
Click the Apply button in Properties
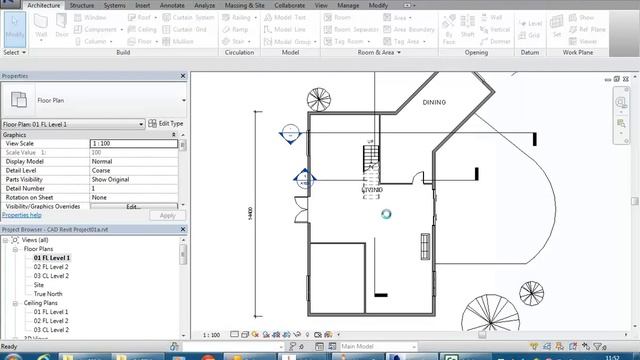point(167,216)
